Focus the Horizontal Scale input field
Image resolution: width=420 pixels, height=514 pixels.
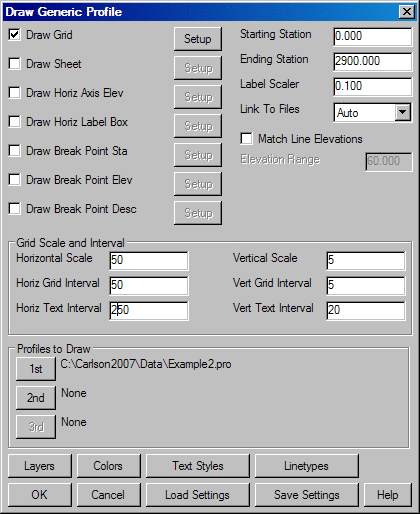(x=149, y=261)
